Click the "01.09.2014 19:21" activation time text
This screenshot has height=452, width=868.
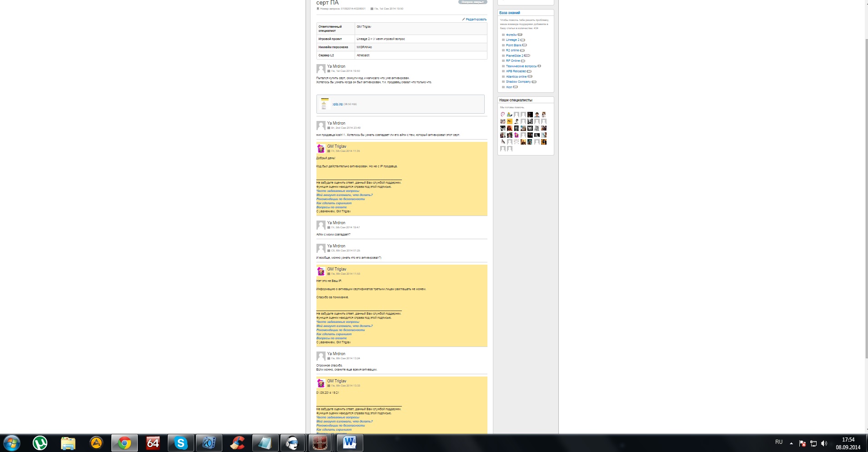tap(328, 393)
